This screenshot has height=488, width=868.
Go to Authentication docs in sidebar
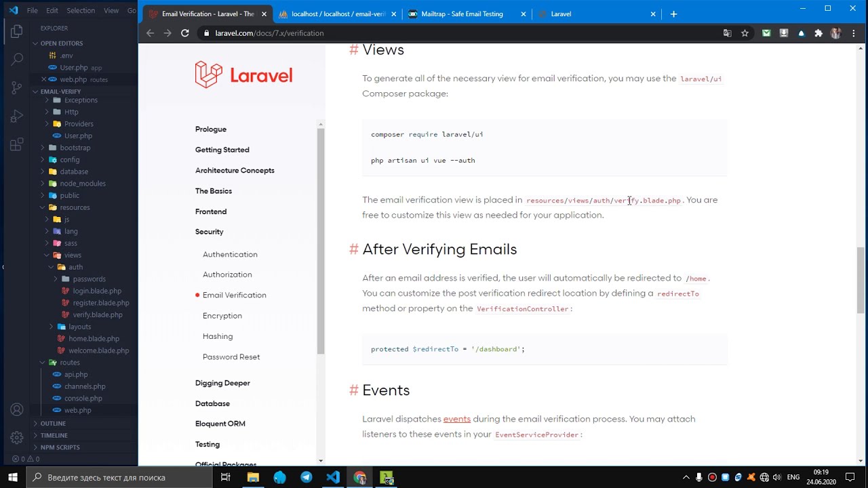click(230, 254)
